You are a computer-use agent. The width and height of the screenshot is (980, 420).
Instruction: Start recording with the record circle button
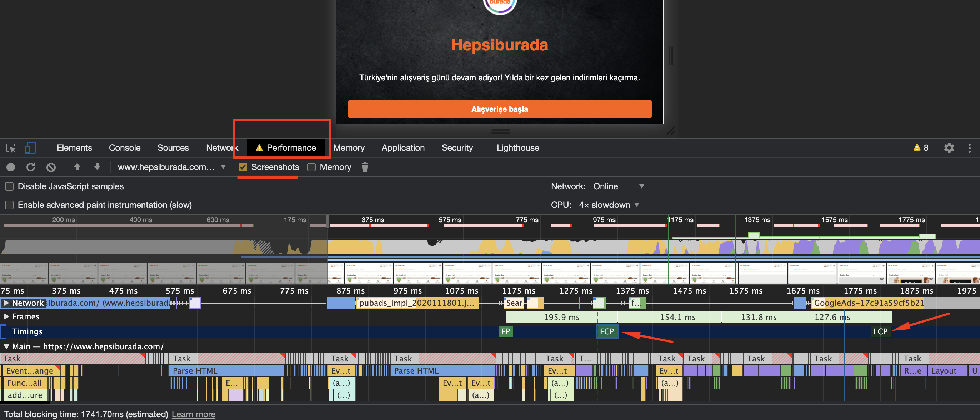point(11,167)
